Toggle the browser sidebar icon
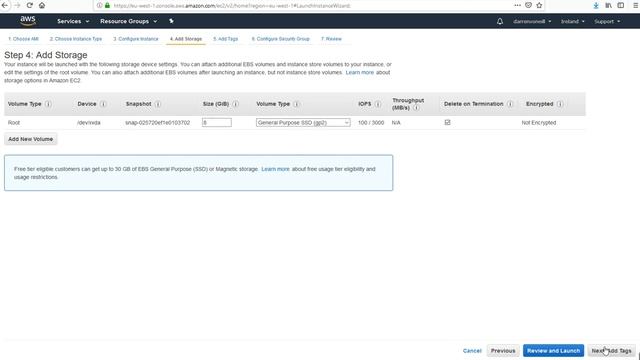Screen dimensions: 640x360 [x=620, y=5]
